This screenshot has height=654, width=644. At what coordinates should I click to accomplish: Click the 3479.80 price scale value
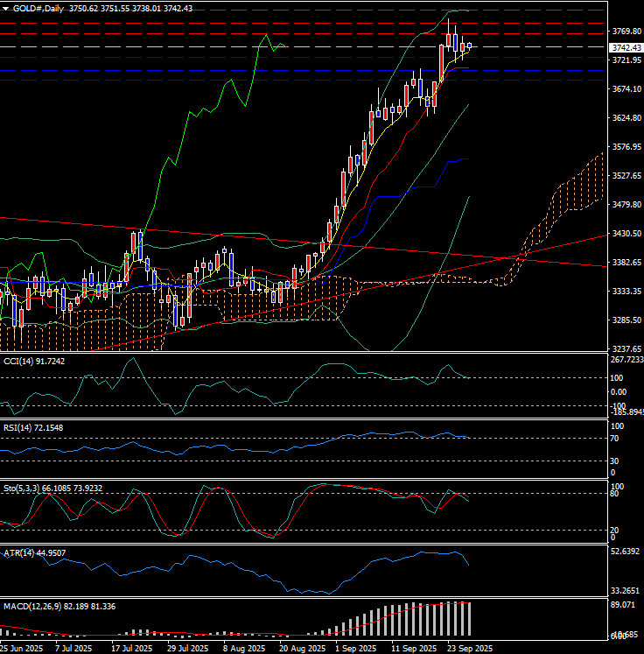click(x=626, y=204)
